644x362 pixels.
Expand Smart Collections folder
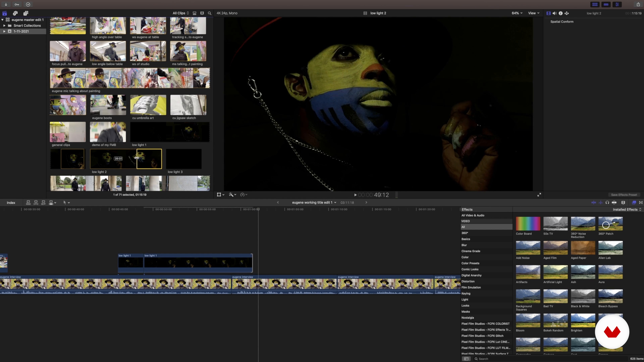click(x=4, y=26)
